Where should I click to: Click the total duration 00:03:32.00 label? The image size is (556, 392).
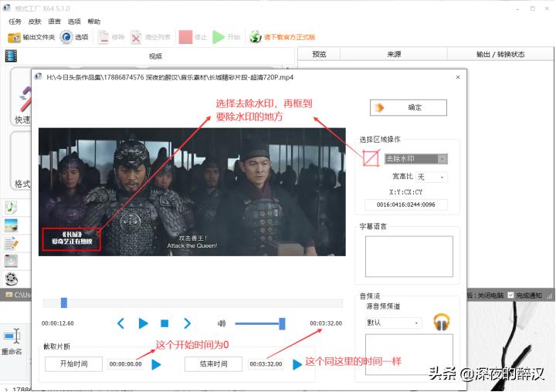click(x=326, y=323)
